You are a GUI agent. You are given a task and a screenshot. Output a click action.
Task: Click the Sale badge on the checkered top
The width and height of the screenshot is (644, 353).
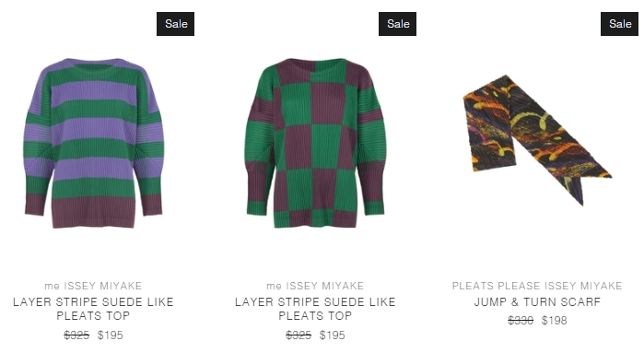point(398,24)
